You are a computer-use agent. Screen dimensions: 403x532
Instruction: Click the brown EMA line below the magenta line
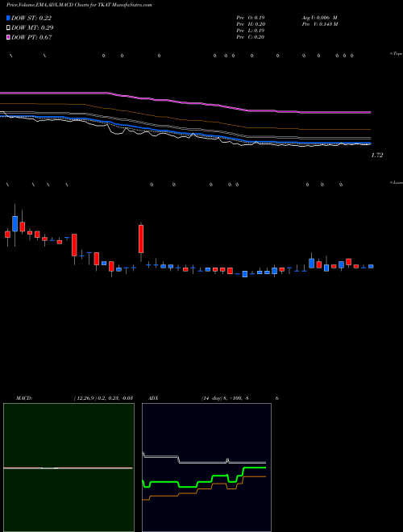click(185, 118)
